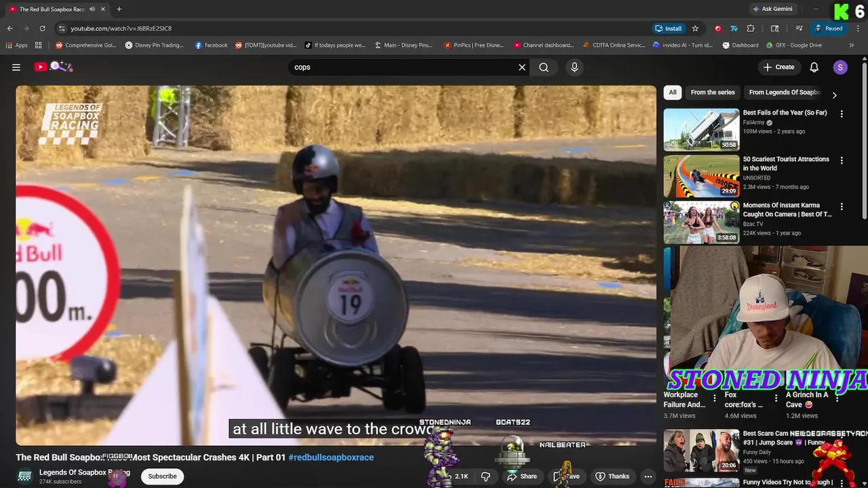
Task: Open the If todays people we... bookmark
Action: pos(335,45)
